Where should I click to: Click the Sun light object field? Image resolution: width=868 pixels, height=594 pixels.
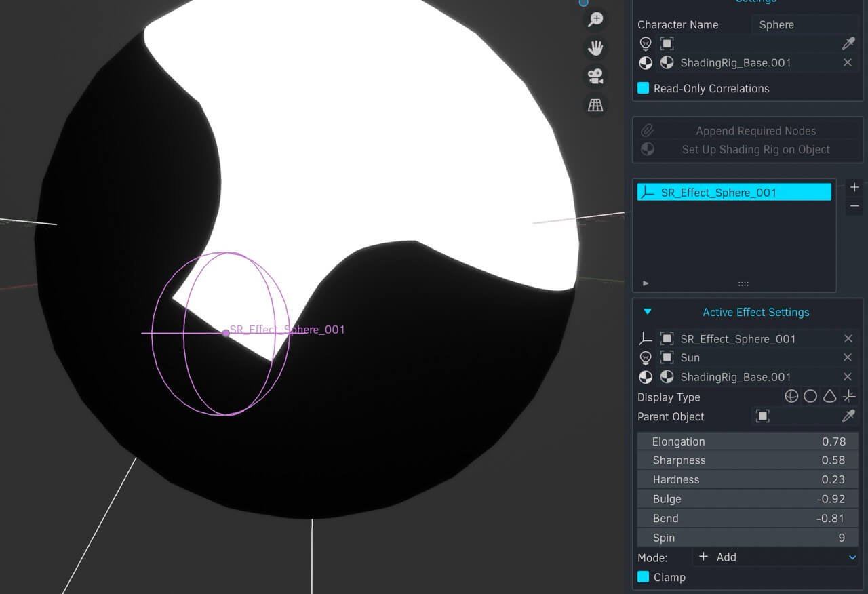point(747,357)
